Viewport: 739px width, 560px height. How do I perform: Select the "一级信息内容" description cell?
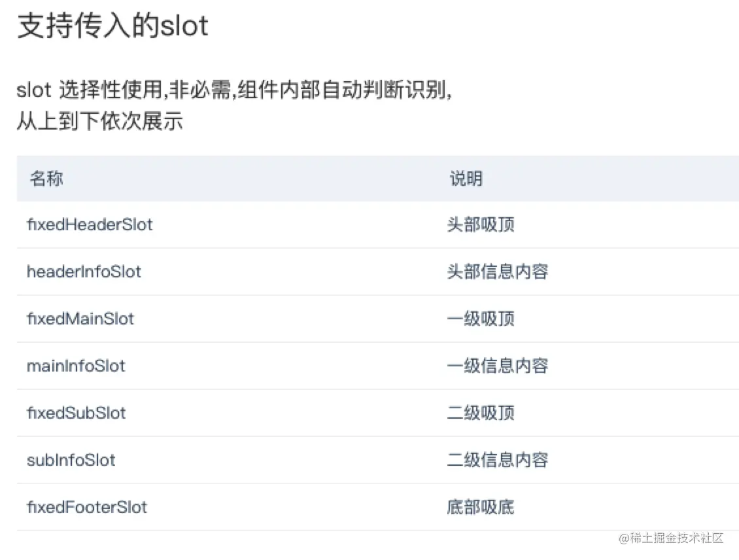497,366
